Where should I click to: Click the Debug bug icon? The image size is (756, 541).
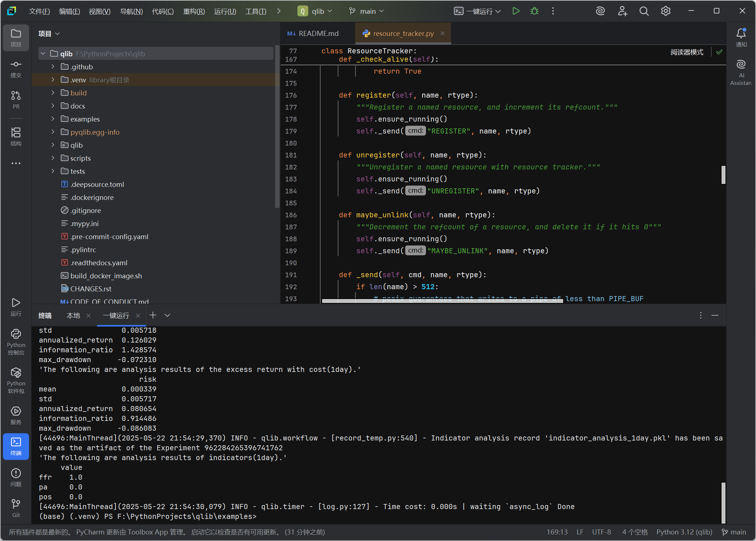[x=534, y=11]
